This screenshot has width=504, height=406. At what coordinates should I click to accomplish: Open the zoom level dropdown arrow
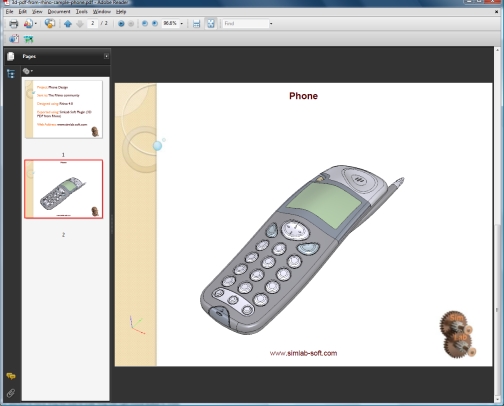pyautogui.click(x=182, y=24)
